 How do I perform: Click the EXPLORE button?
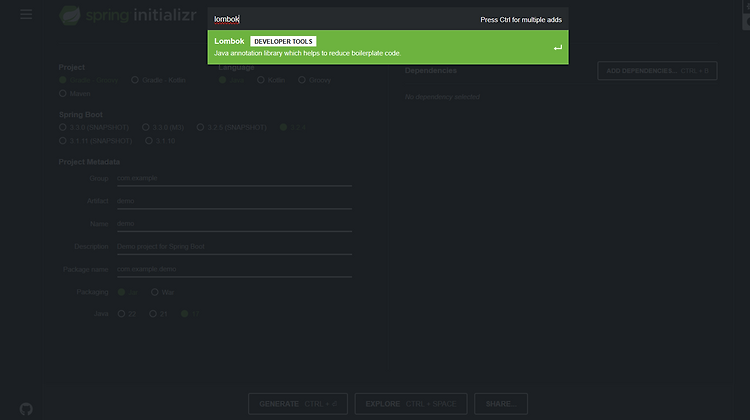pyautogui.click(x=411, y=404)
